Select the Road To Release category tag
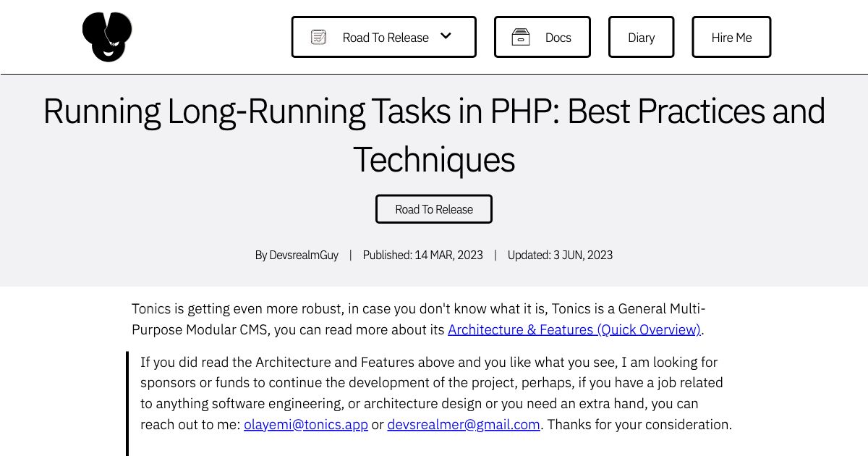 point(434,208)
